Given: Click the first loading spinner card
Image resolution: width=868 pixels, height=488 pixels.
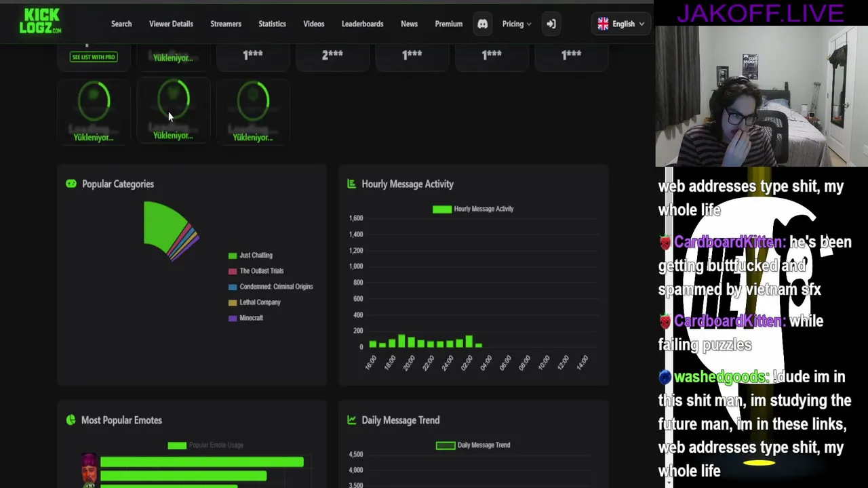Looking at the screenshot, I should [94, 111].
